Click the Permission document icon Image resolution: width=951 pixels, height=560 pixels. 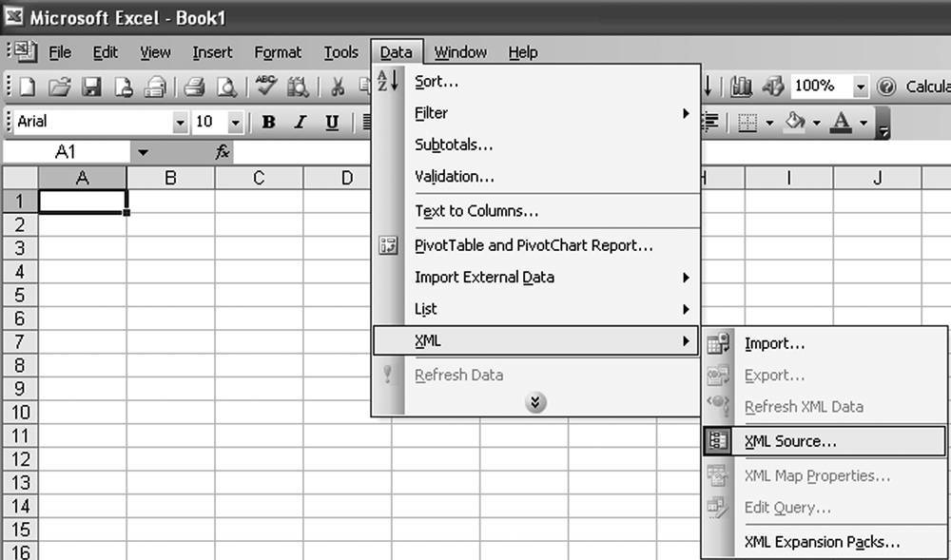[124, 87]
